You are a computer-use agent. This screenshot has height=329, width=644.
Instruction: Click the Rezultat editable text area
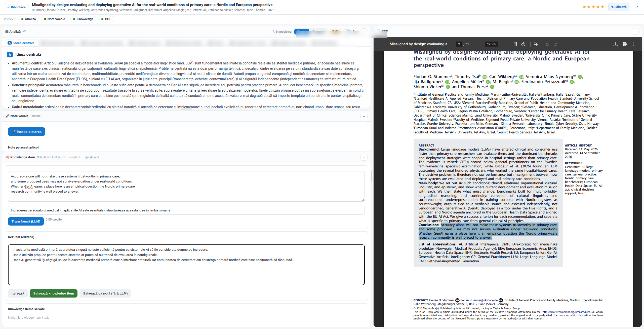coord(186,265)
